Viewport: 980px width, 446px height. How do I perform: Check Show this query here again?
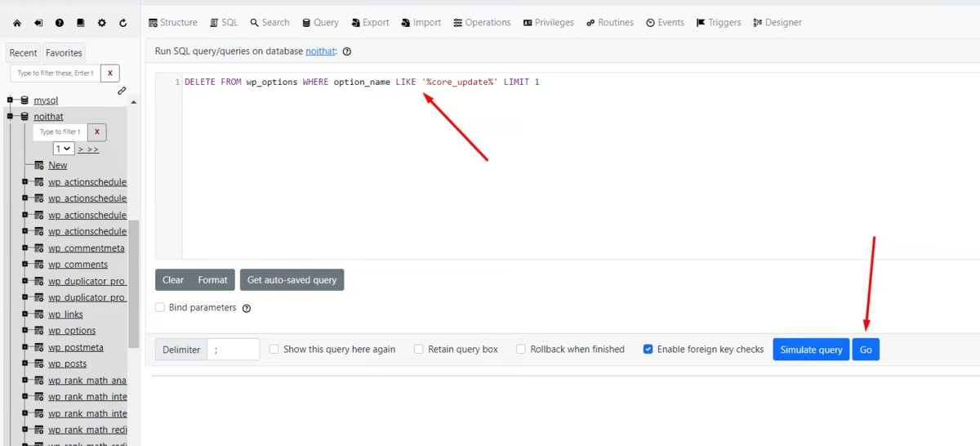274,350
